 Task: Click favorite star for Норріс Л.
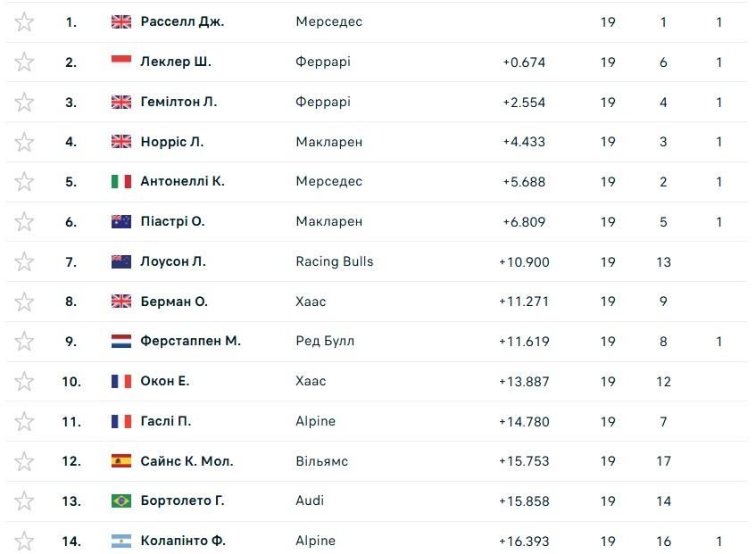coord(24,142)
